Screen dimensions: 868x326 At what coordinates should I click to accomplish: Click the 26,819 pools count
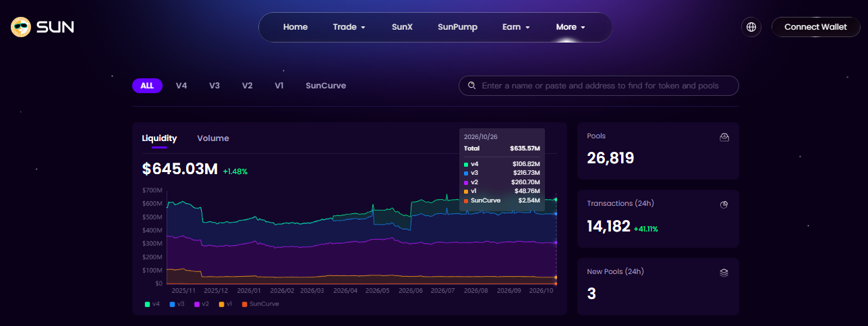tap(610, 158)
